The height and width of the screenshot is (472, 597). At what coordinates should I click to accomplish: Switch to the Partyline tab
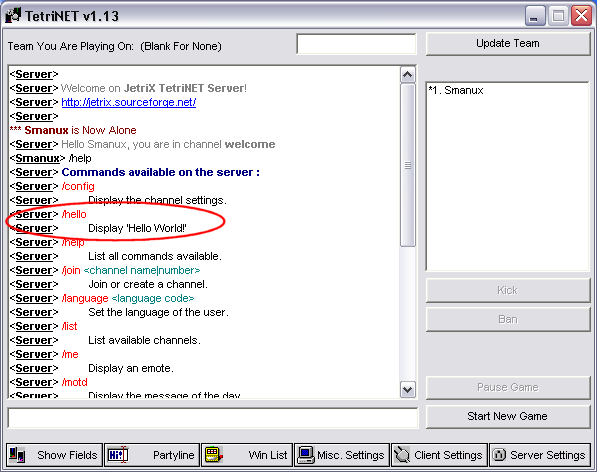click(x=152, y=455)
